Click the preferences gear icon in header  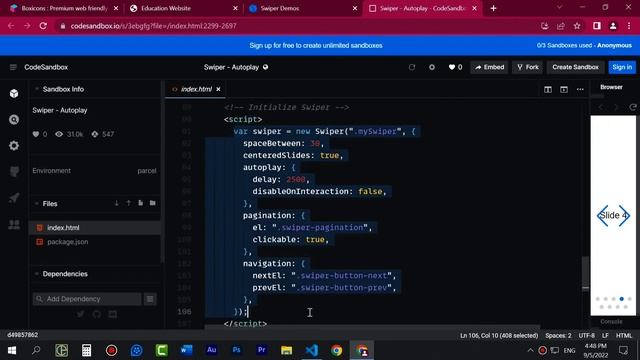point(431,67)
